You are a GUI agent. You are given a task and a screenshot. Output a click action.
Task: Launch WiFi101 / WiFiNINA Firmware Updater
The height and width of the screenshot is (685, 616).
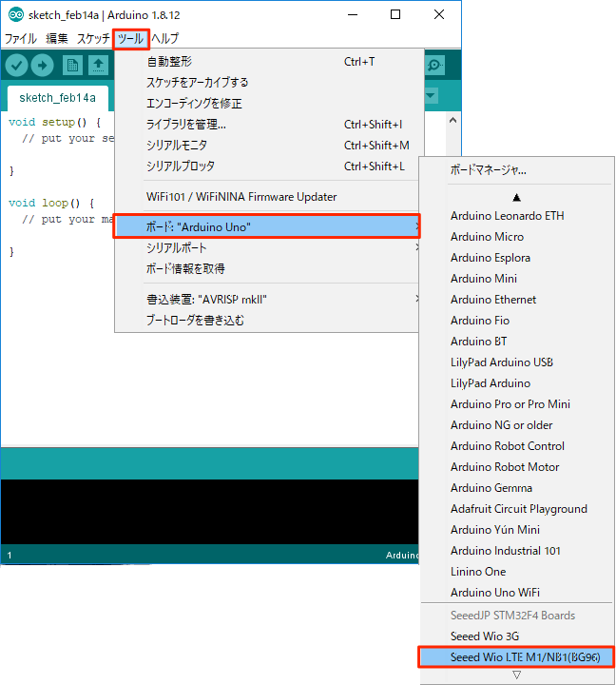(267, 197)
